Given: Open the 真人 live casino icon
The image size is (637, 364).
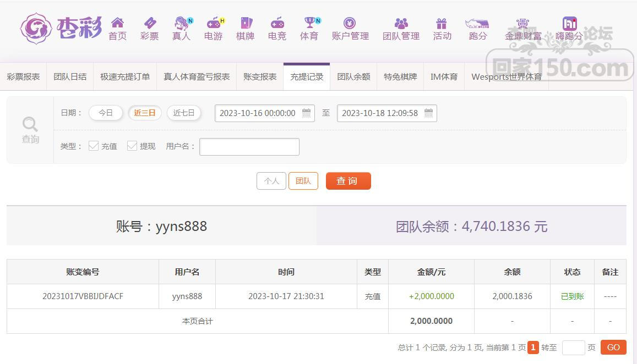Looking at the screenshot, I should (x=182, y=23).
